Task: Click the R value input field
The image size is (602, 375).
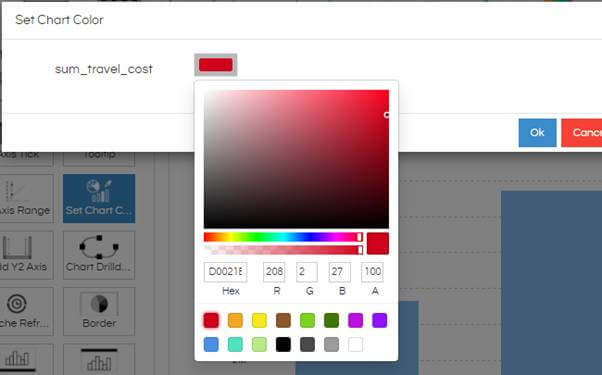Action: 274,272
